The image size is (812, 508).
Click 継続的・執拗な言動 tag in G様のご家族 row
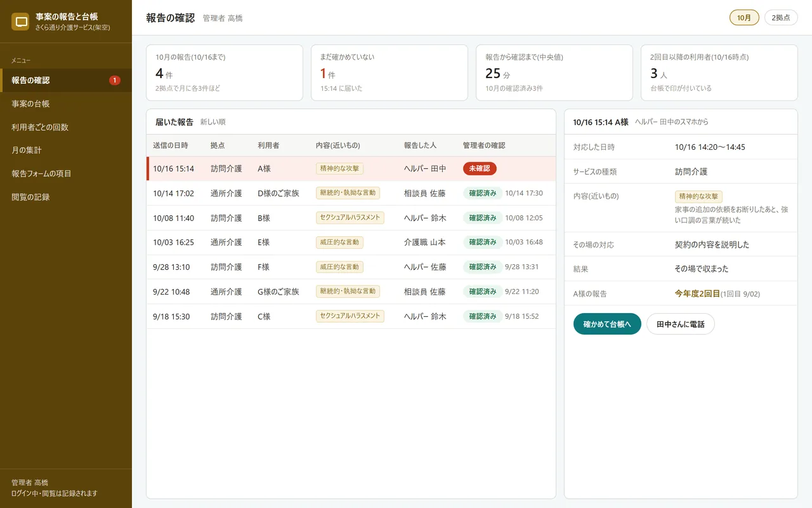(x=348, y=291)
